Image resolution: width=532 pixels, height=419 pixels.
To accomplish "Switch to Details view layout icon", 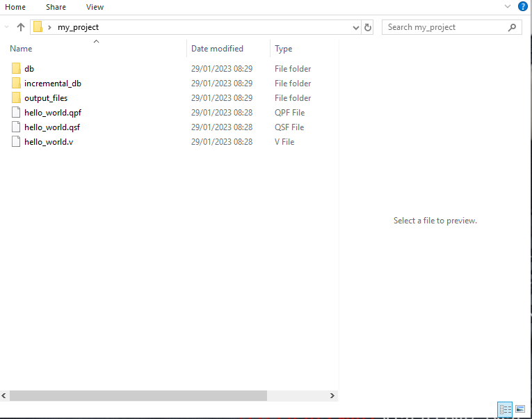I will [505, 409].
